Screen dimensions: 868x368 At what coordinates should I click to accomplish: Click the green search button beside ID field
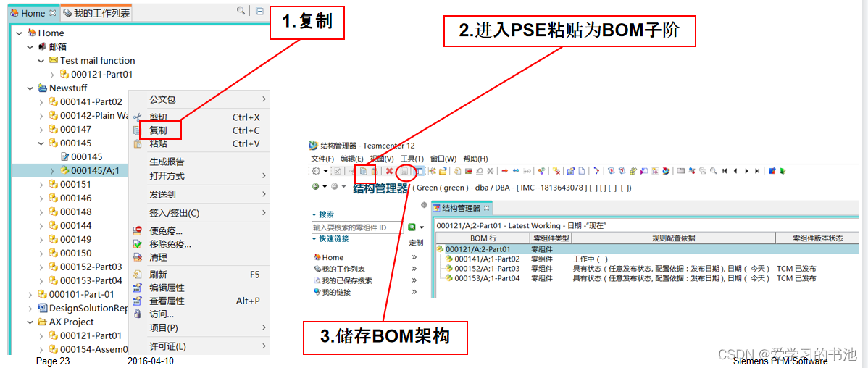[412, 227]
